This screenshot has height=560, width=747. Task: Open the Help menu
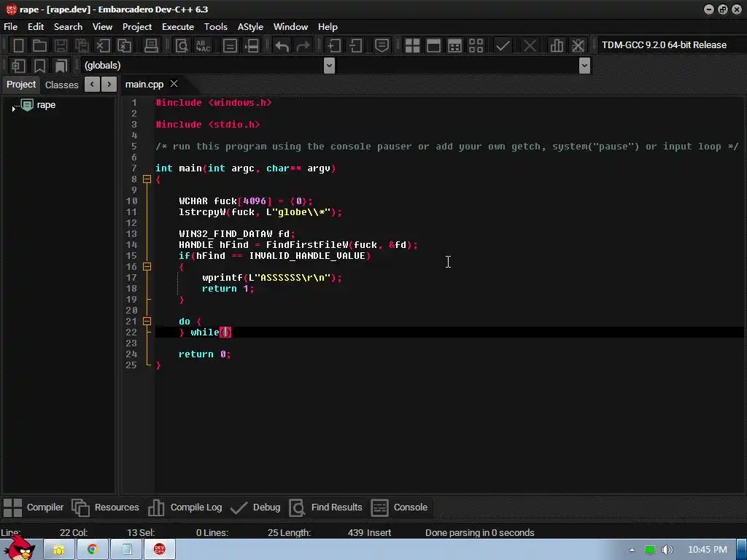[x=328, y=27]
